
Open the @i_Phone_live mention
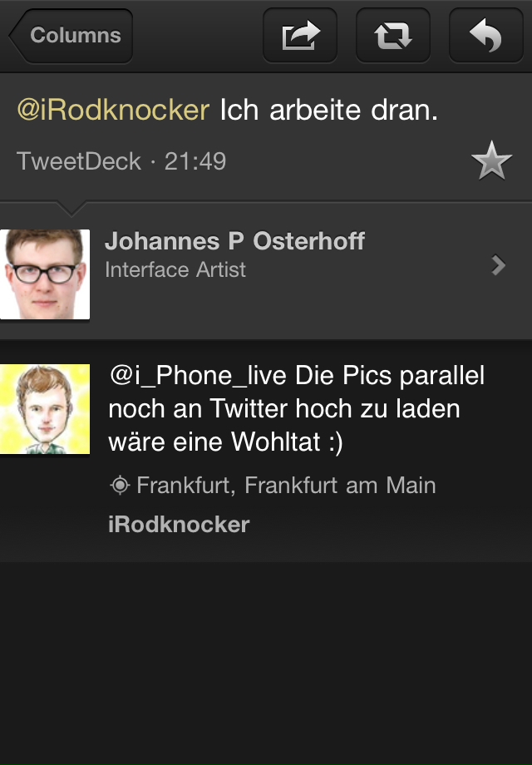pyautogui.click(x=198, y=376)
